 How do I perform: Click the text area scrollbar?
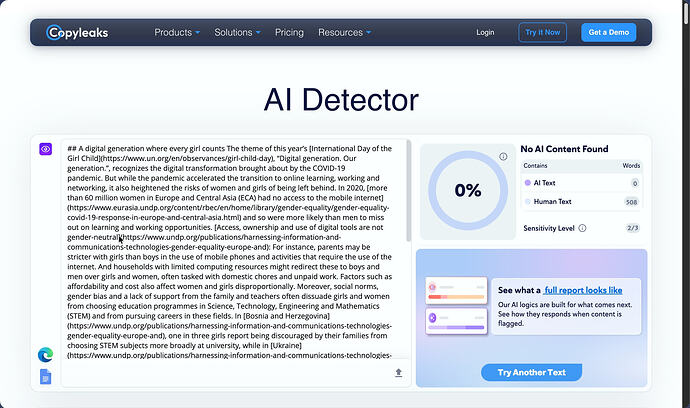tap(409, 191)
